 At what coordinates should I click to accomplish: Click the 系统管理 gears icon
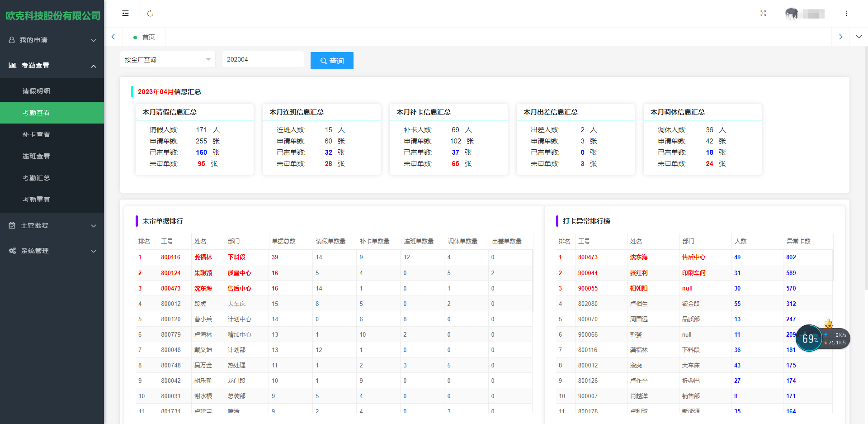tap(12, 251)
